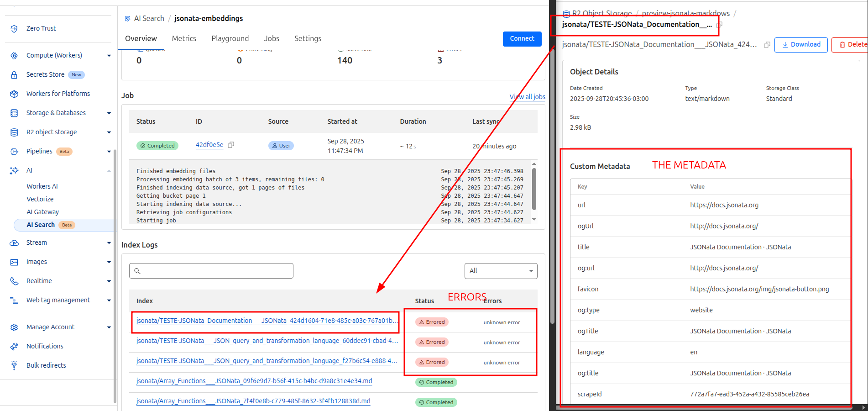This screenshot has width=868, height=411.
Task: Open View all jobs link
Action: [x=527, y=97]
